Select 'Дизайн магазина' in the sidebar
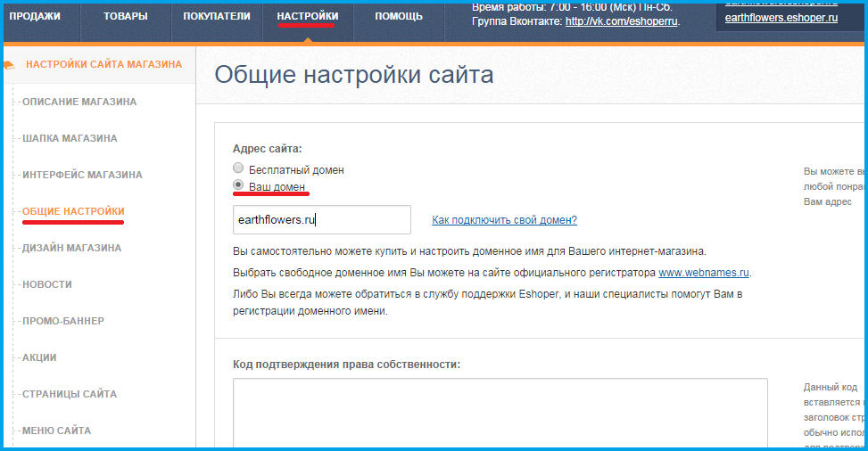Image resolution: width=868 pixels, height=451 pixels. pyautogui.click(x=71, y=248)
